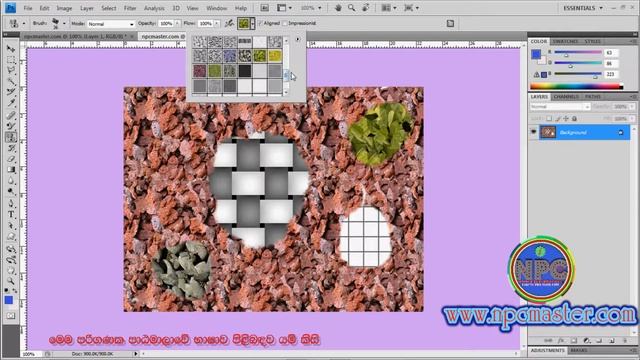This screenshot has height=360, width=640.
Task: Open the layer blend mode dropdown
Action: click(x=560, y=107)
